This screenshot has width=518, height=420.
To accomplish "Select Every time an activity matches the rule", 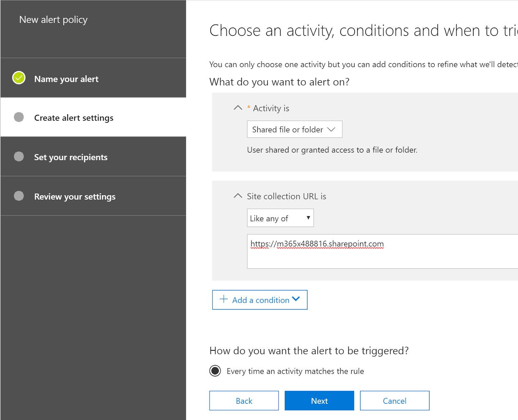I will (215, 371).
